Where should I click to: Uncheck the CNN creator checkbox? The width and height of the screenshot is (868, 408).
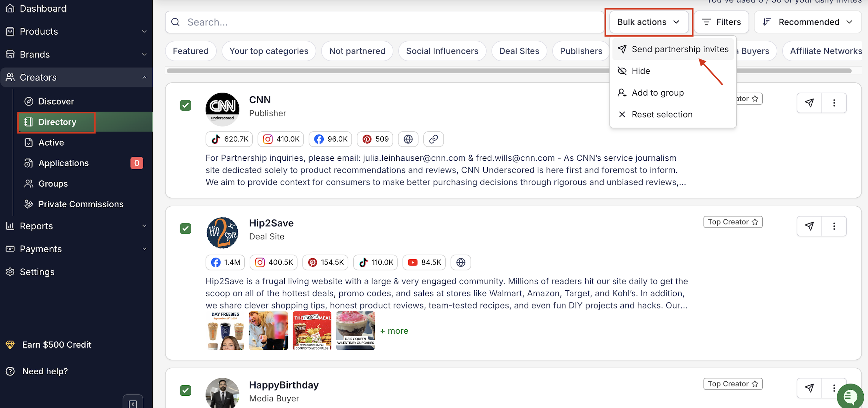point(185,105)
